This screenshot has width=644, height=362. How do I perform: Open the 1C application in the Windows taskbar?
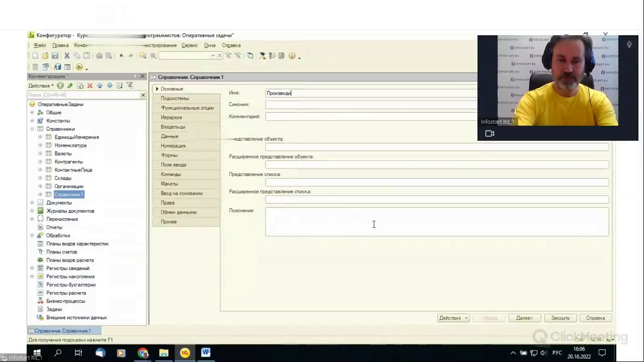pyautogui.click(x=185, y=353)
